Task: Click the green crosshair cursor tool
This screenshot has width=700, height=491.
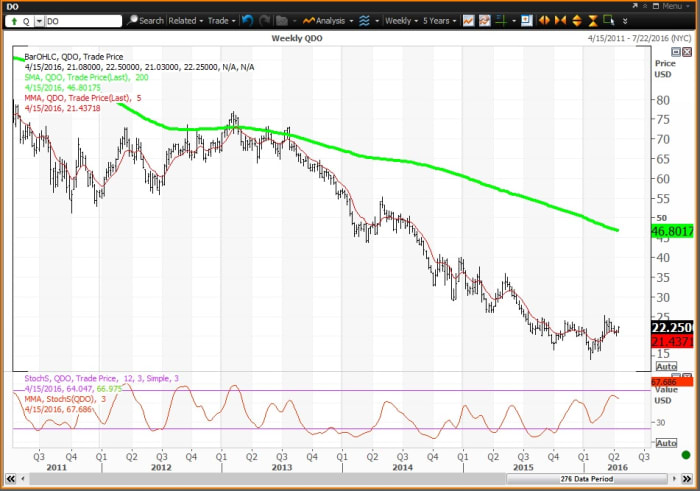Action: tap(501, 20)
